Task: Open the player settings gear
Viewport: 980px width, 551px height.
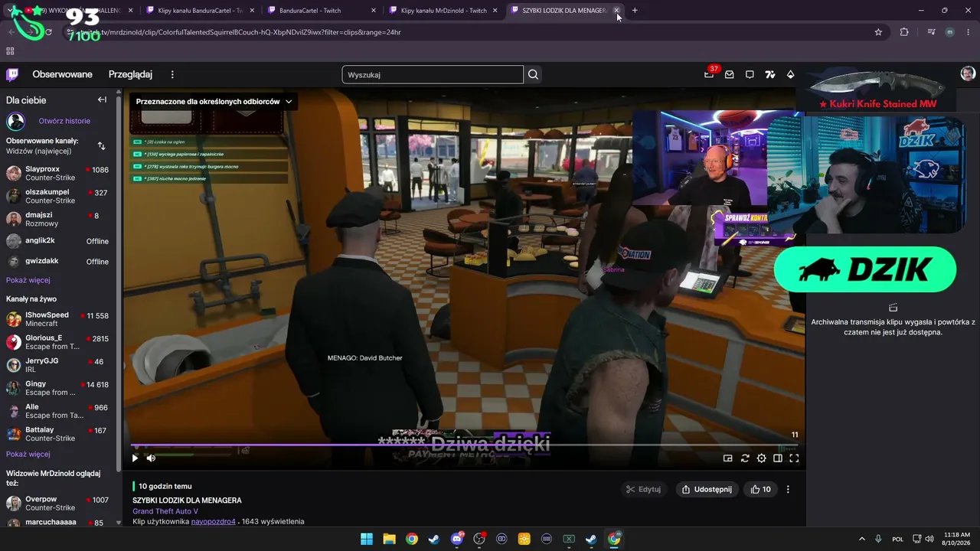Action: coord(761,458)
